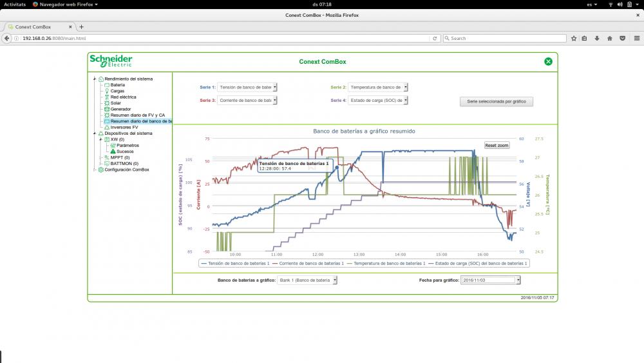This screenshot has width=644, height=363.
Task: Click the Resumen diario de FV y CA icon
Action: point(107,115)
